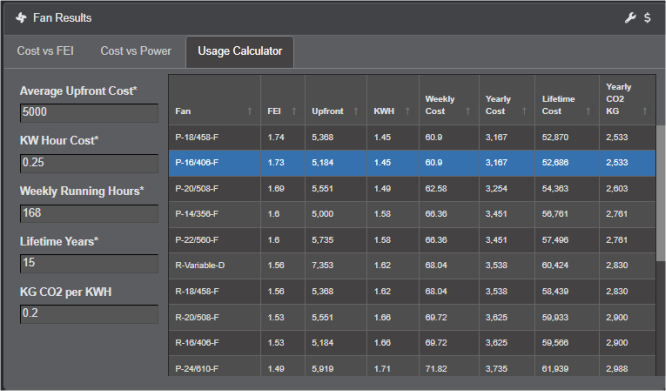
Task: Click the 2,603 yearly CO2 cell
Action: click(x=627, y=189)
